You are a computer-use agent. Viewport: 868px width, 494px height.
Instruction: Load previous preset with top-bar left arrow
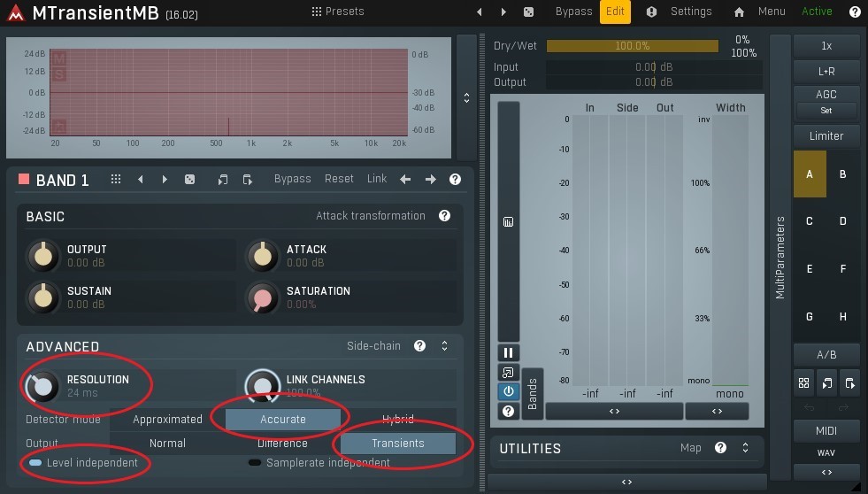pos(480,12)
